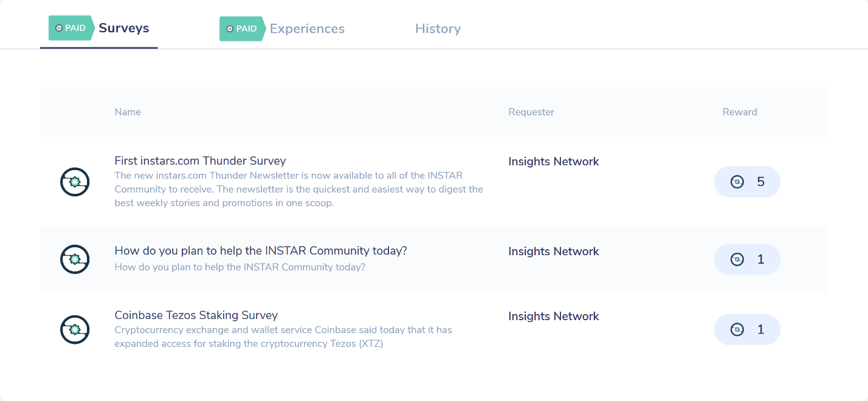Click the grey 'How do you plan' description line
The width and height of the screenshot is (868, 401).
point(239,267)
